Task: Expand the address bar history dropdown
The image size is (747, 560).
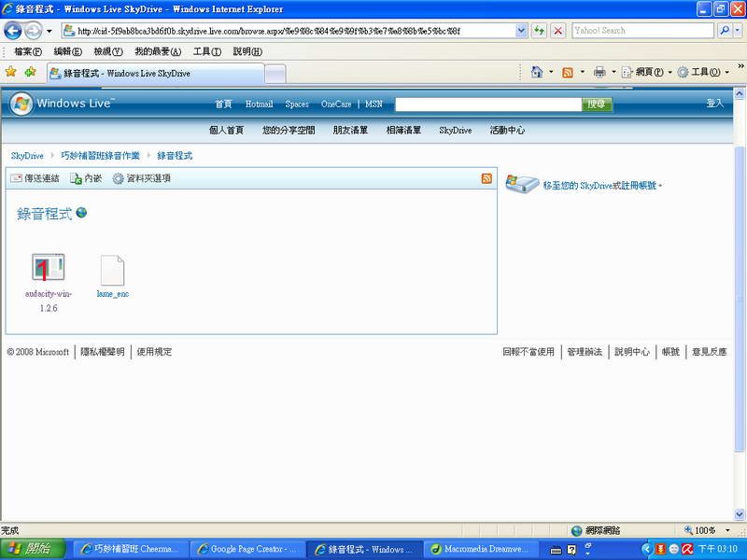Action: (x=521, y=31)
